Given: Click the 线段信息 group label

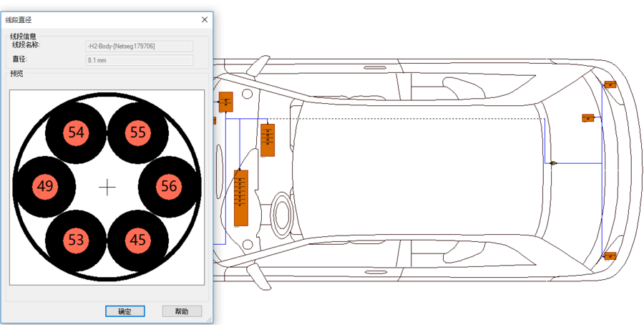Looking at the screenshot, I should [23, 37].
